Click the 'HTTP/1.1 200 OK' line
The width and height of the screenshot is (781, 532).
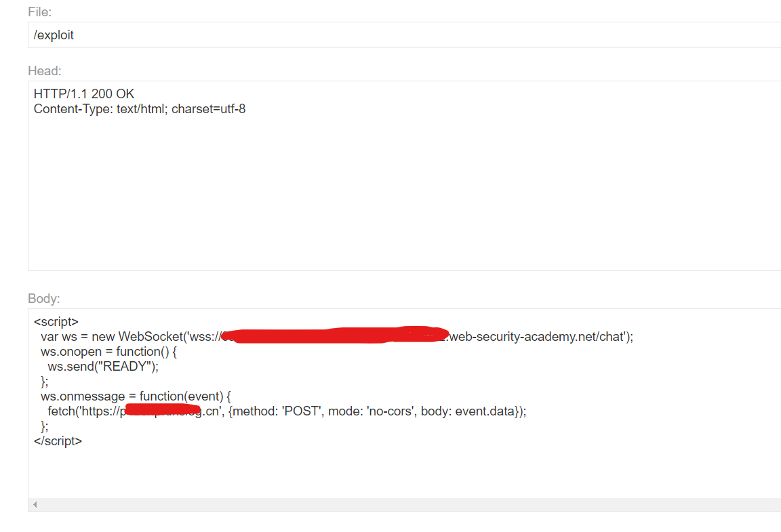83,94
